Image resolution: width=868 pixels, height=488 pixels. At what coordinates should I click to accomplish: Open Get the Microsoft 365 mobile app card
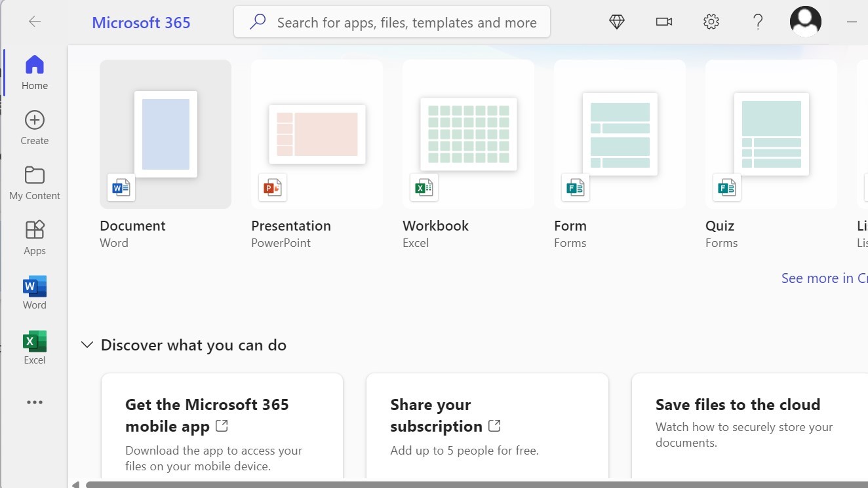pyautogui.click(x=222, y=426)
